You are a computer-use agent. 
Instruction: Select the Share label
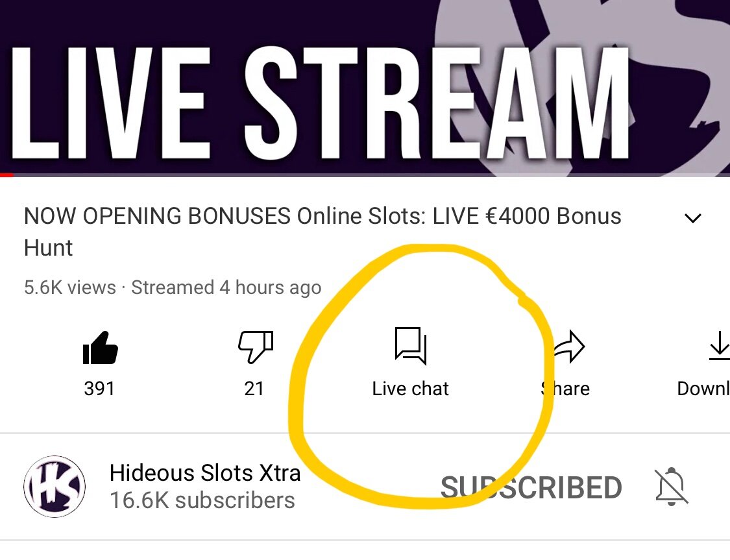565,388
